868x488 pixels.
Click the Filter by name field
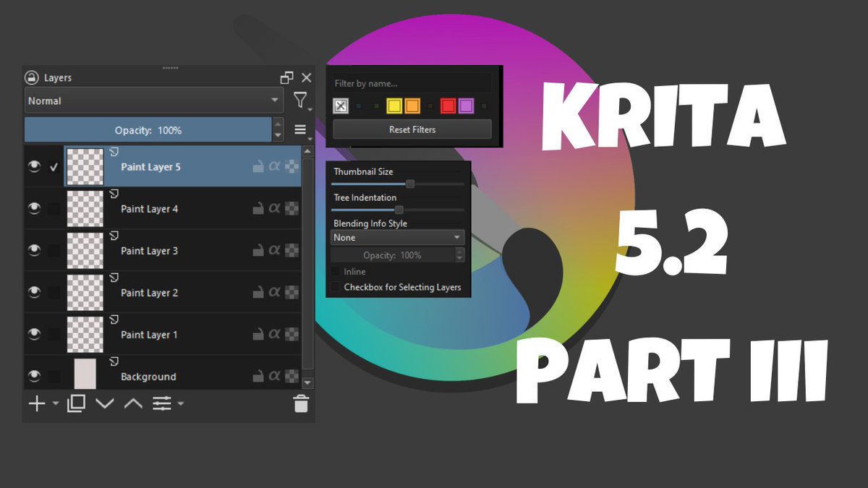[x=412, y=83]
